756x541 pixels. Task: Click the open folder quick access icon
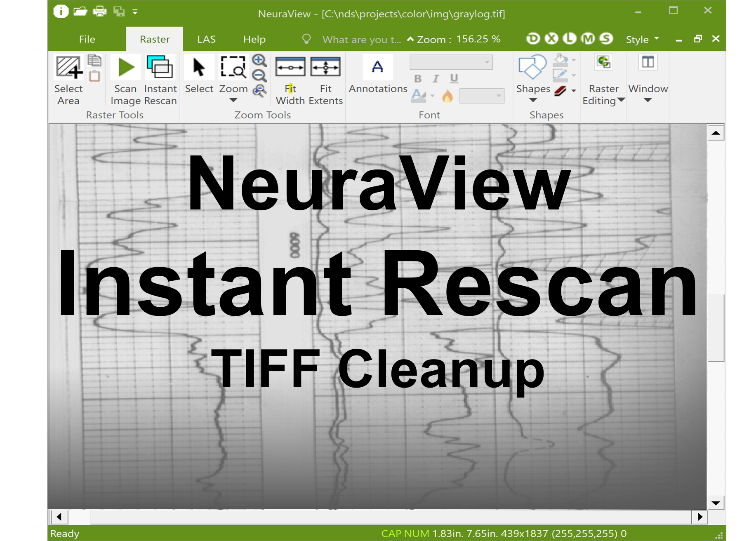click(80, 12)
